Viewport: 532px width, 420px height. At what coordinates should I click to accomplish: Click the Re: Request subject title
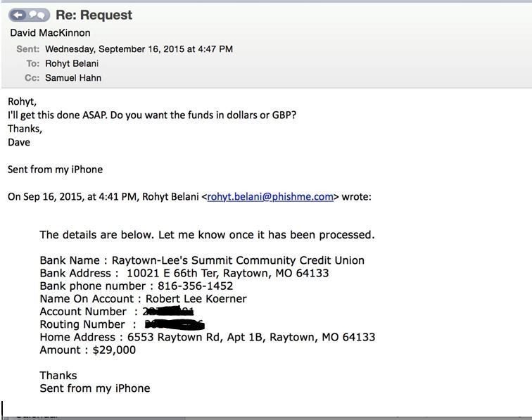[x=94, y=15]
